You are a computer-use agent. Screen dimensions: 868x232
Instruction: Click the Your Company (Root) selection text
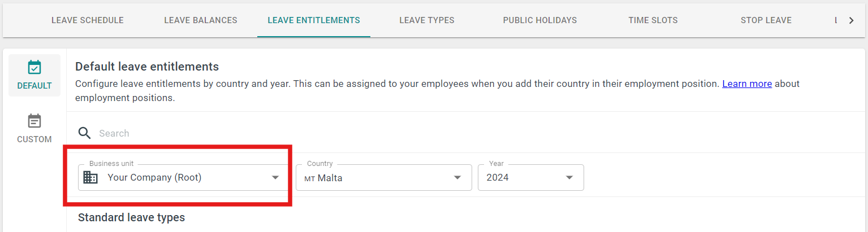pos(154,177)
